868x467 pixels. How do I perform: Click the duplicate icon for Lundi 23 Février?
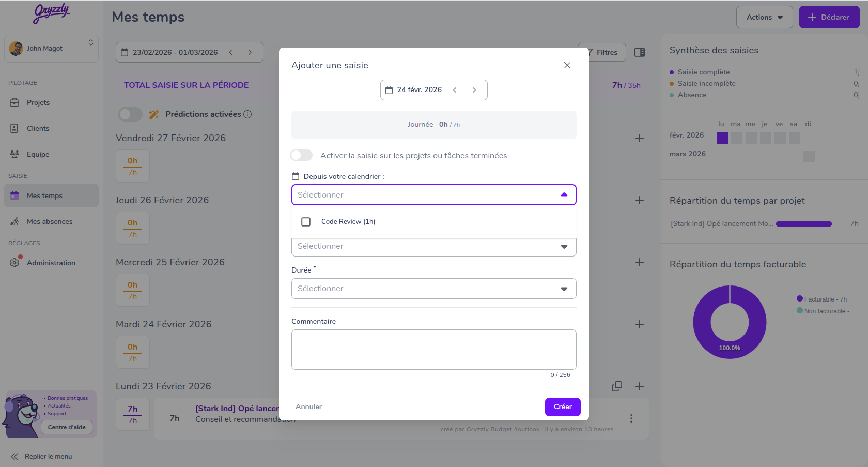click(617, 386)
